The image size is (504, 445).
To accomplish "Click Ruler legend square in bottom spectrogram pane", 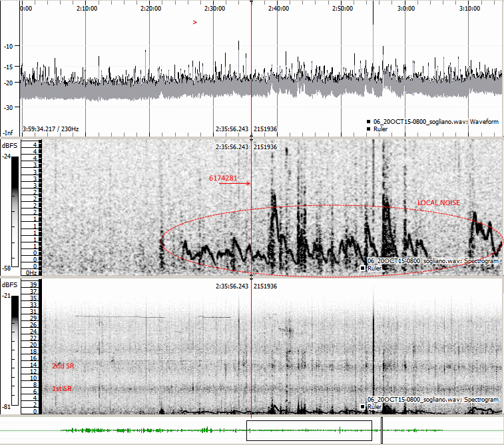I will click(364, 406).
